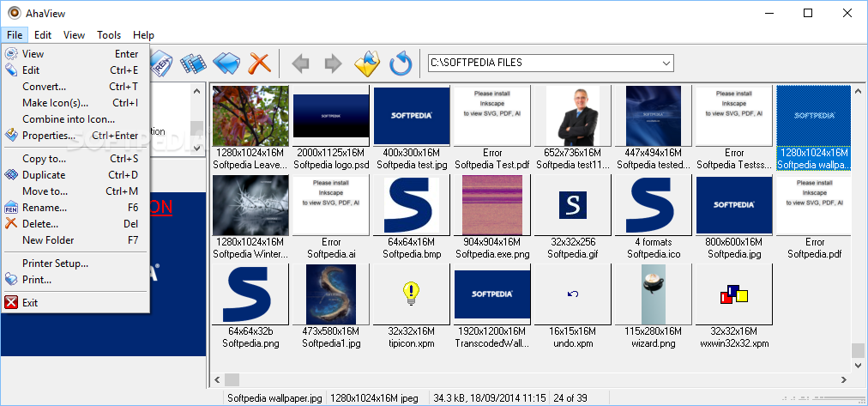The image size is (868, 406).
Task: Click the down arrow of thumbnail vertical scrollbar
Action: (x=858, y=365)
